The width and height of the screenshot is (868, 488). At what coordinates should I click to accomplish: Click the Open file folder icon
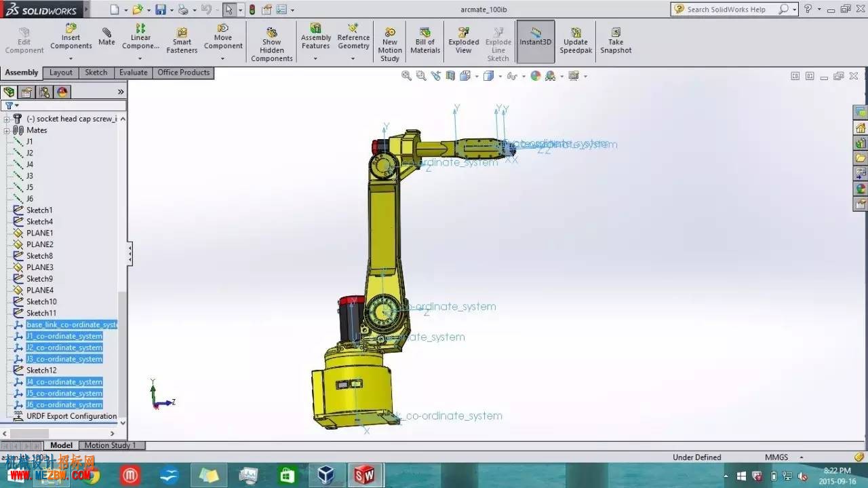point(138,10)
